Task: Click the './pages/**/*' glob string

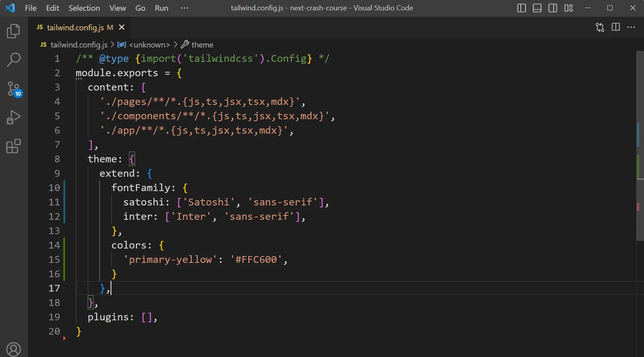Action: click(x=200, y=102)
